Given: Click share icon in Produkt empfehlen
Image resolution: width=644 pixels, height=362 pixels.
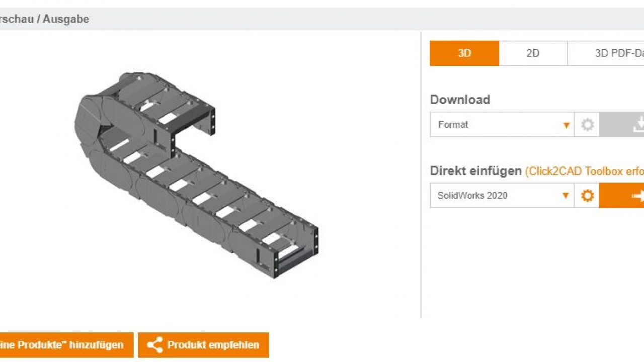Looking at the screenshot, I should (x=155, y=345).
